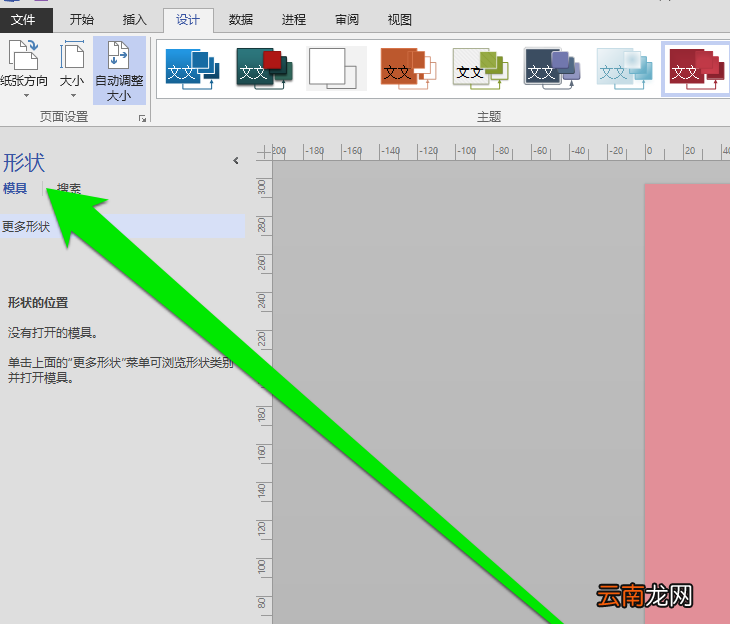The image size is (730, 624).
Task: Click the ruler origin crosshair corner
Action: tap(264, 152)
